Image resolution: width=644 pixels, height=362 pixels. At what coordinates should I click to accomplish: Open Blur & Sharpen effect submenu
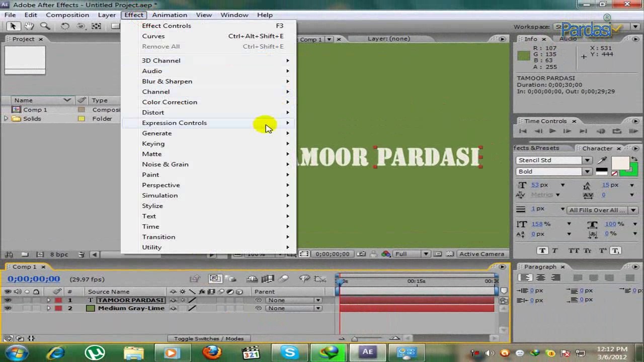[x=208, y=81]
